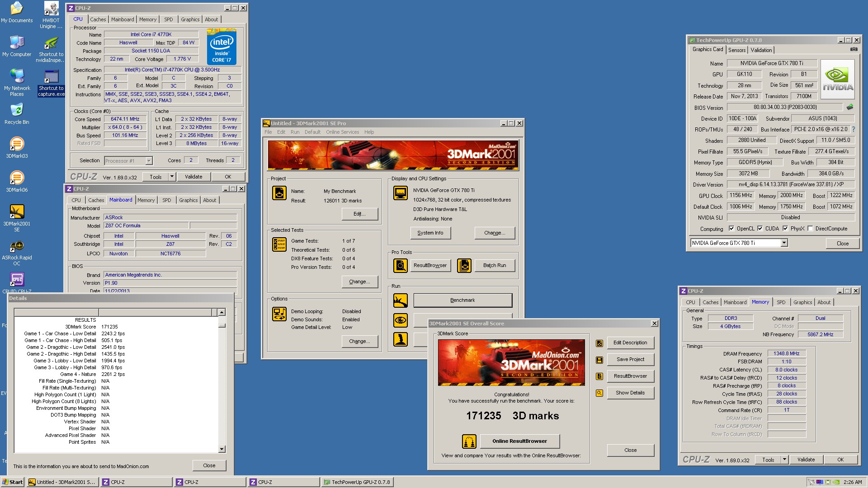Click GPU-Z Close button

click(x=843, y=244)
